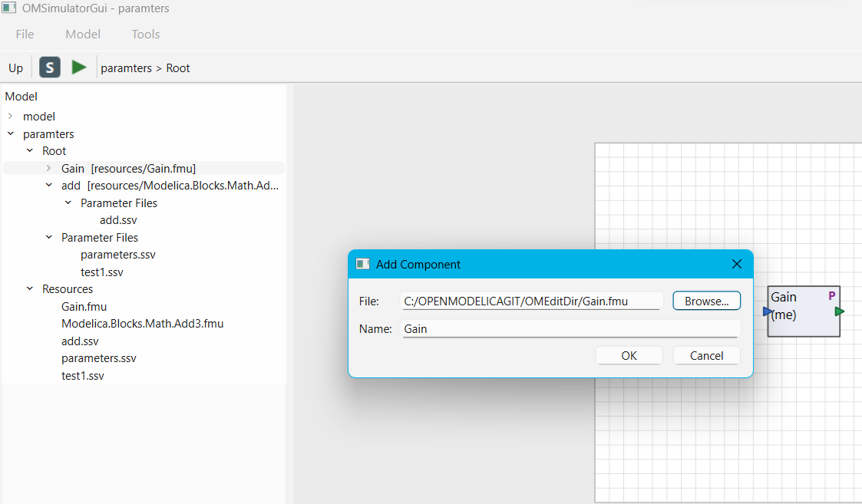Click the File path input field
Viewport: 862px width, 504px height.
click(x=531, y=301)
